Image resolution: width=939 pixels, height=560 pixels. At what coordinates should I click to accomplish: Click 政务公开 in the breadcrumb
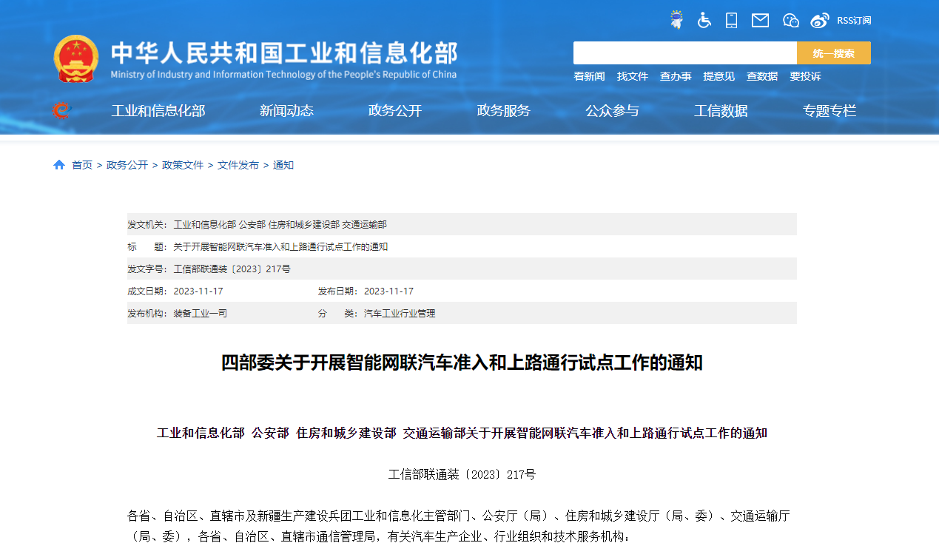click(127, 165)
